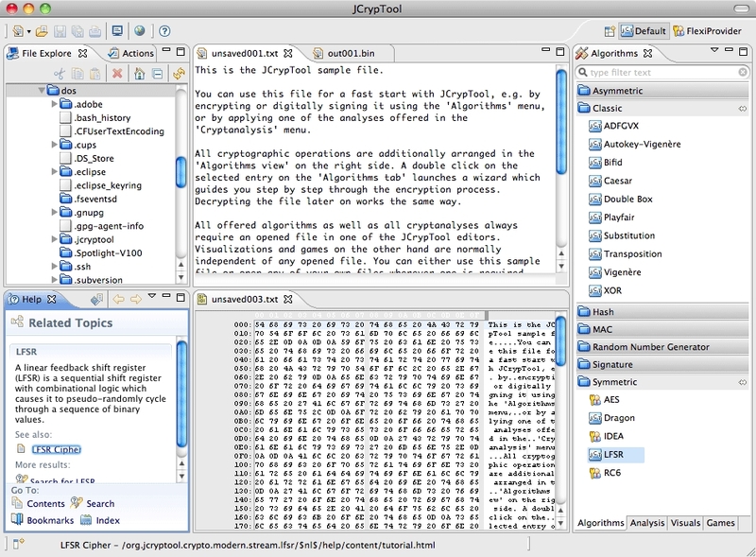This screenshot has height=557, width=756.
Task: Open help Bookmarks
Action: [50, 520]
